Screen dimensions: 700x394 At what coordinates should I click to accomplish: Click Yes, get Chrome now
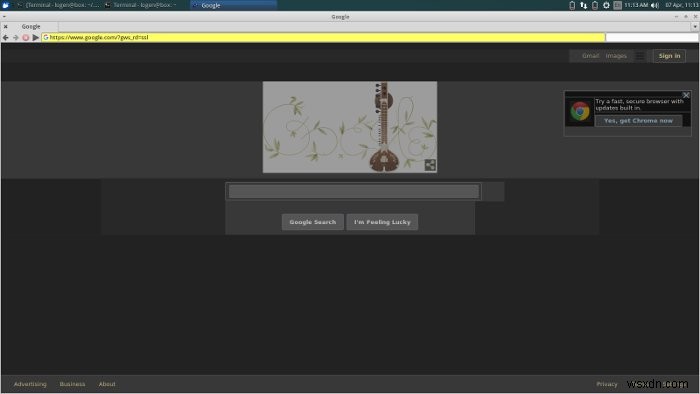[638, 120]
